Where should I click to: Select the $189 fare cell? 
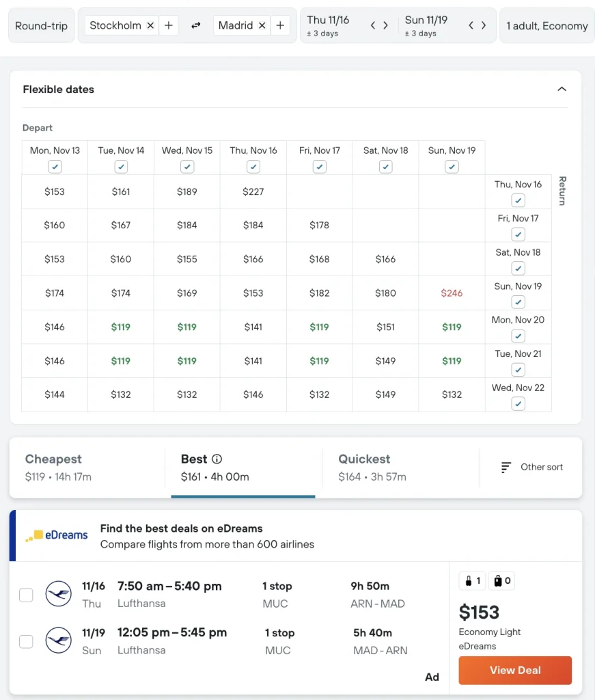tap(187, 192)
